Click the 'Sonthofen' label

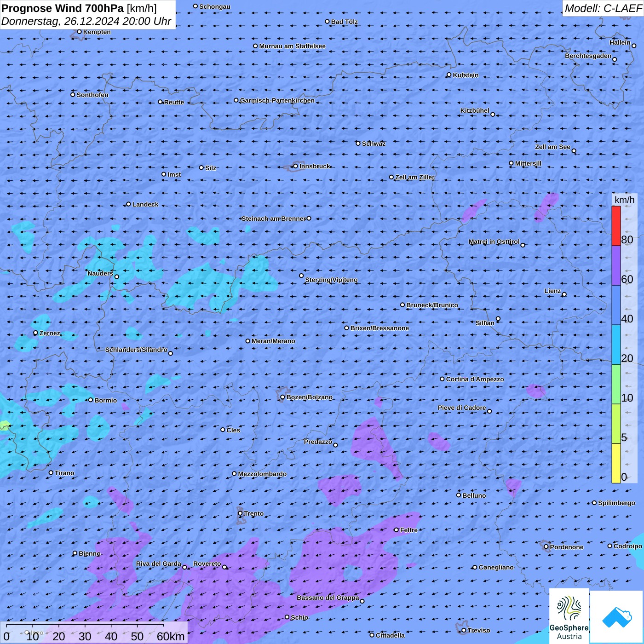coord(92,95)
